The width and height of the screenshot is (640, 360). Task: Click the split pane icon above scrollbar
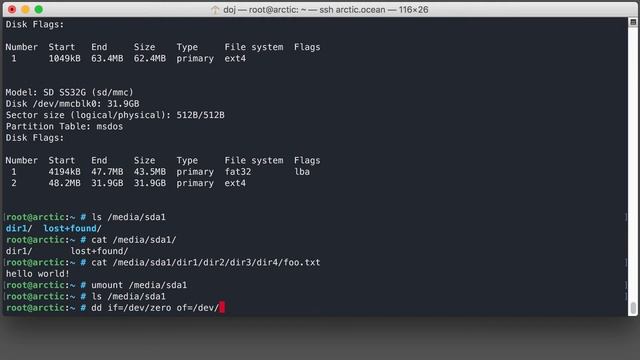pyautogui.click(x=633, y=22)
